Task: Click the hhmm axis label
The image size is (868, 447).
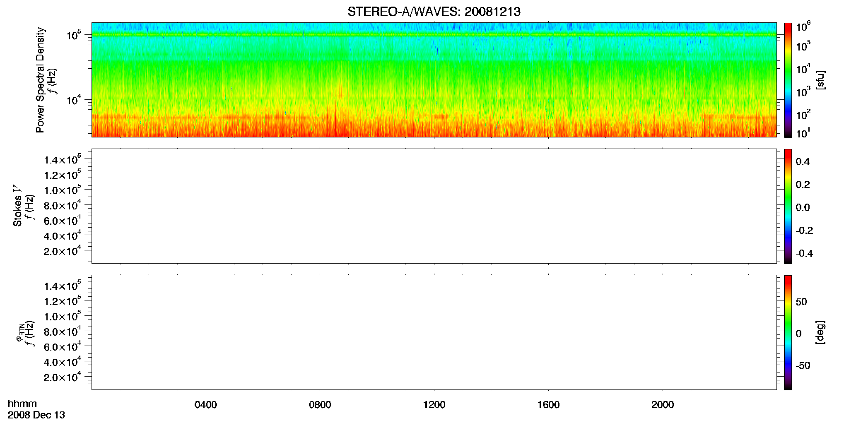Action: [22, 404]
